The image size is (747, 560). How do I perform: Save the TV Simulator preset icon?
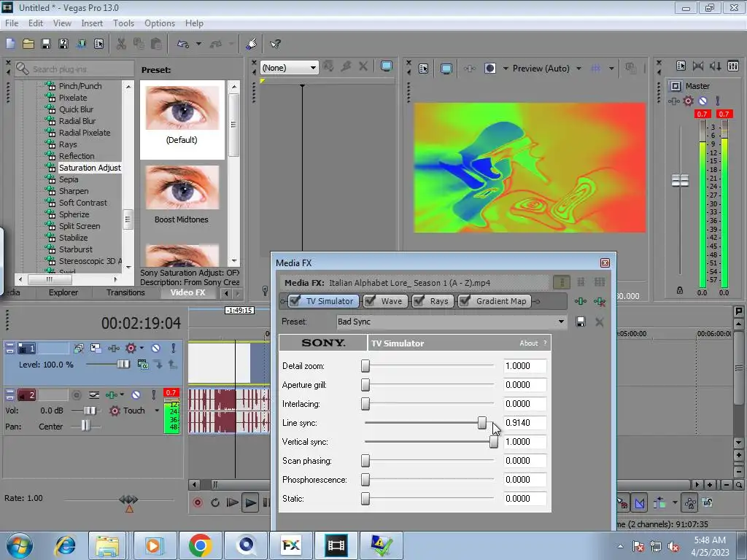point(581,322)
